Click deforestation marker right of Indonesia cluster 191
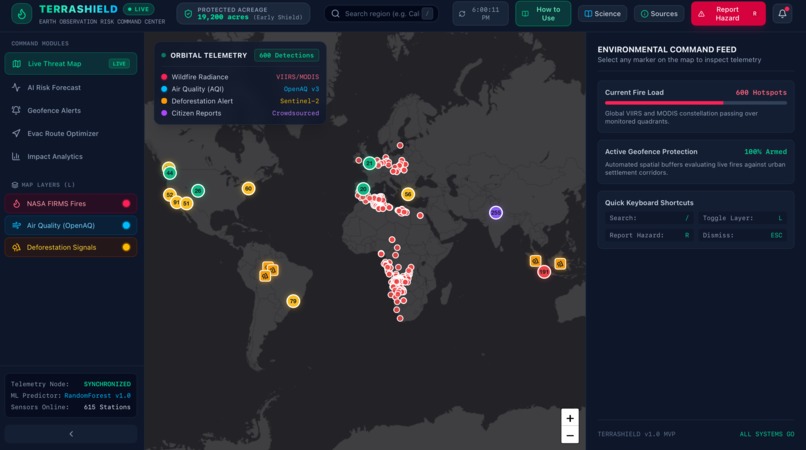Image resolution: width=806 pixels, height=450 pixels. 560,264
